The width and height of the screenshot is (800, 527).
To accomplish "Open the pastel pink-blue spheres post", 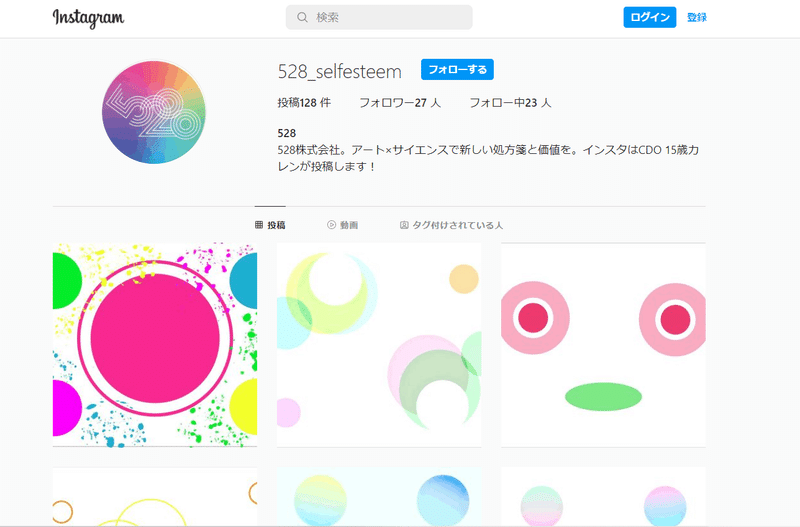I will (604, 497).
